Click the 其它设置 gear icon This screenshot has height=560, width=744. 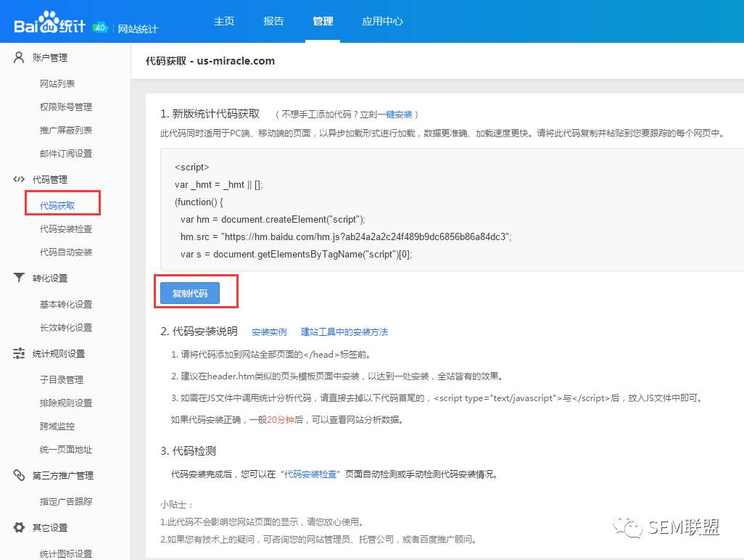pos(19,527)
